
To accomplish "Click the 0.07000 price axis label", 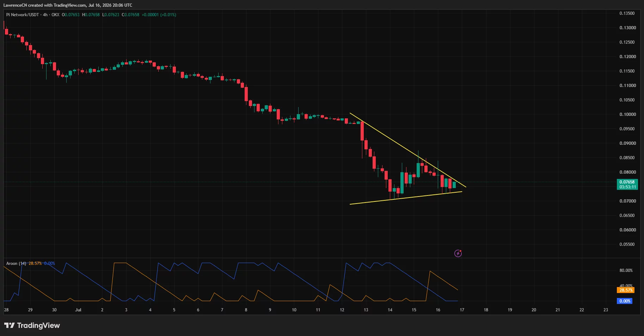I will [627, 201].
